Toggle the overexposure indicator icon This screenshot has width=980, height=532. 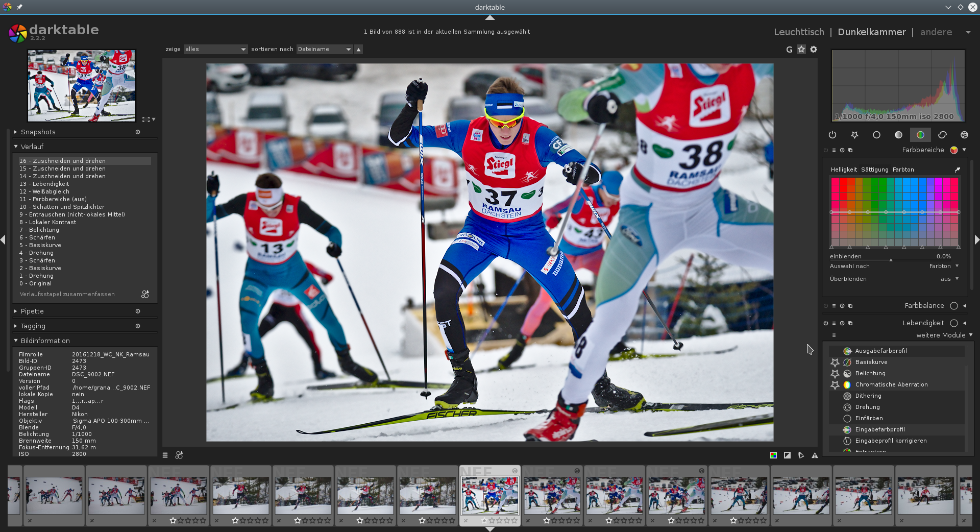click(x=787, y=455)
